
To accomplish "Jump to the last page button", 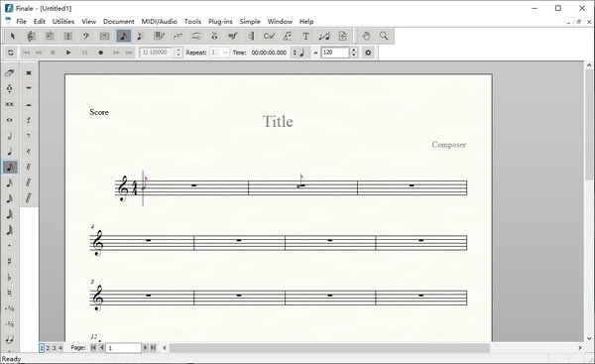I will point(153,348).
